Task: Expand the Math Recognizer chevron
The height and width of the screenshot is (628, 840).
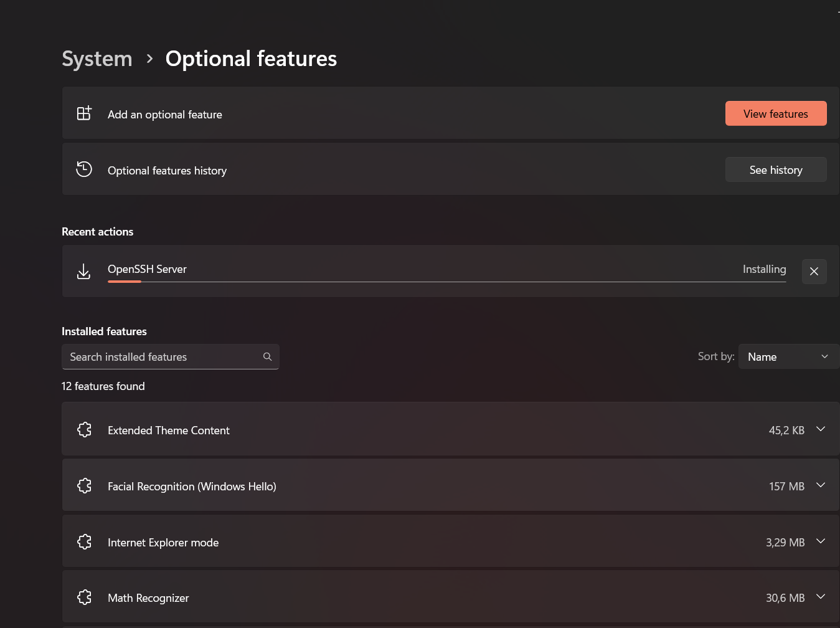Action: point(821,597)
